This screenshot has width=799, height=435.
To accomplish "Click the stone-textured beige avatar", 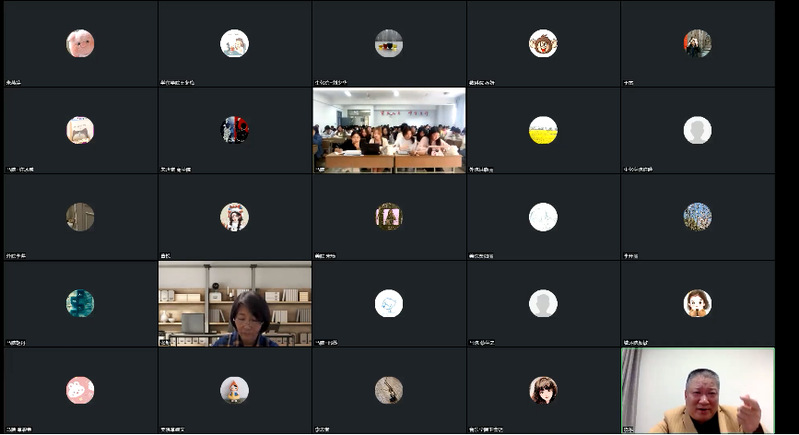I will coord(389,390).
